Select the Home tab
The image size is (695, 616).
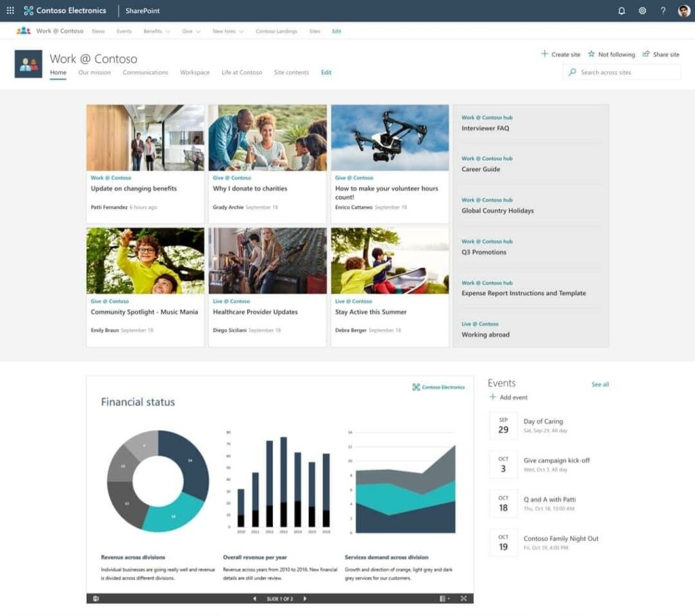58,72
